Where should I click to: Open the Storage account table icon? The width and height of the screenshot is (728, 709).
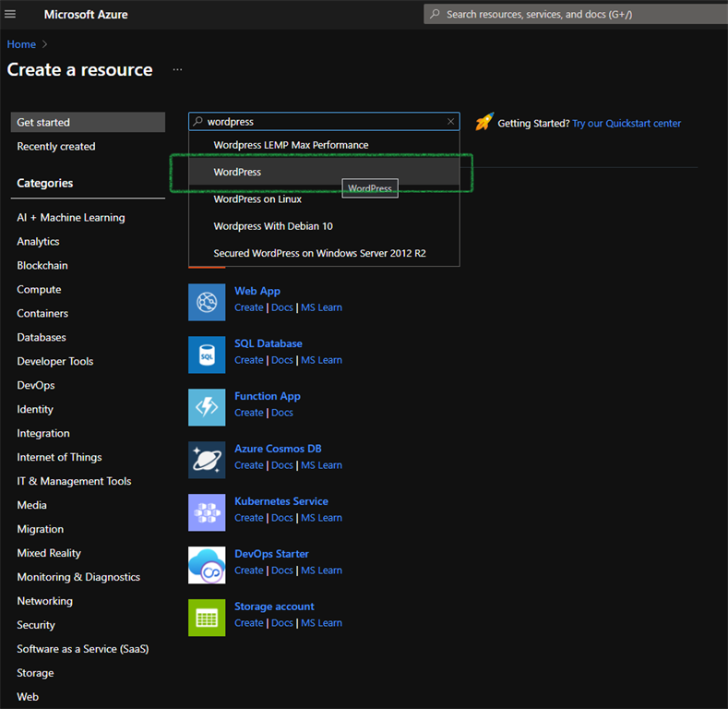pyautogui.click(x=207, y=617)
